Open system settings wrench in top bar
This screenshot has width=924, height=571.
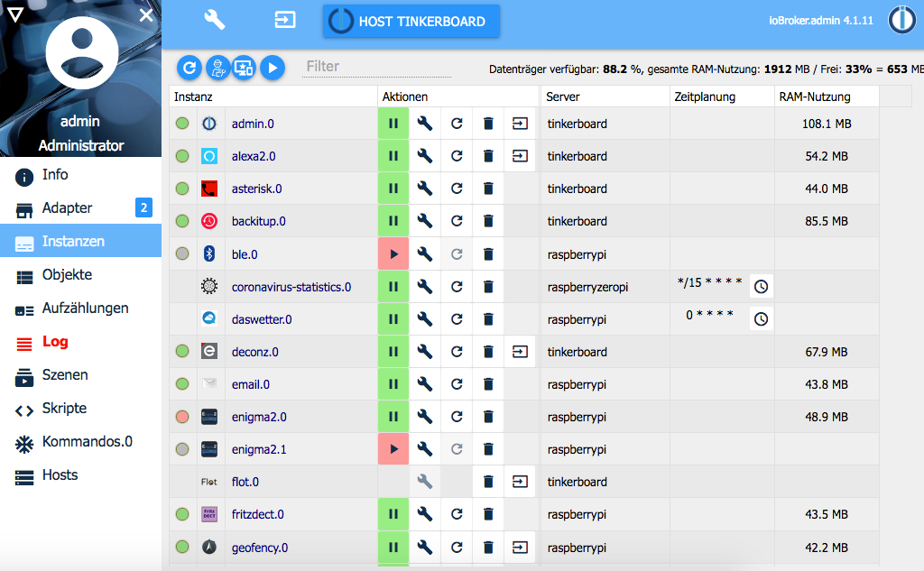click(x=215, y=20)
